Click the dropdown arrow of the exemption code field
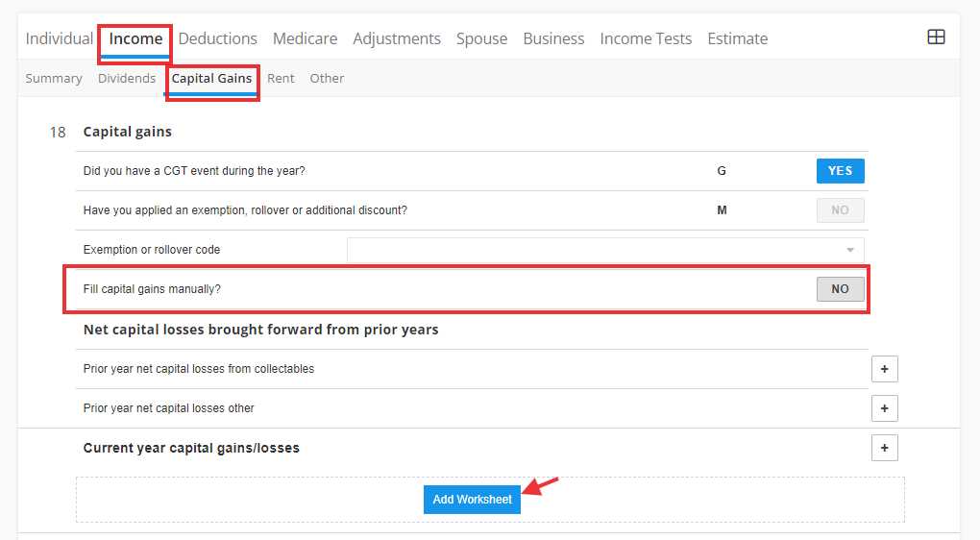980x540 pixels. [850, 250]
